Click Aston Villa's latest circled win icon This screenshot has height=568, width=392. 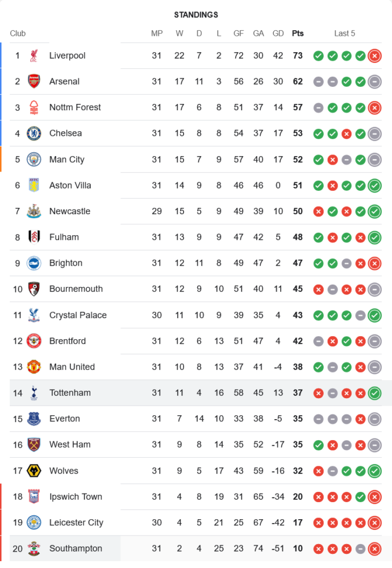tap(374, 185)
